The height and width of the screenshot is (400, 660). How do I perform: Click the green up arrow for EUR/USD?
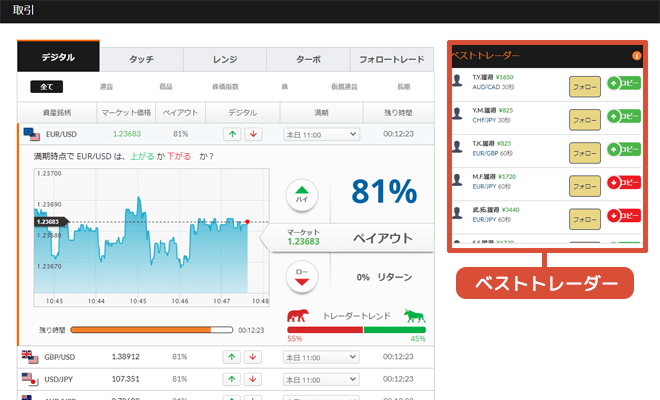[x=232, y=134]
